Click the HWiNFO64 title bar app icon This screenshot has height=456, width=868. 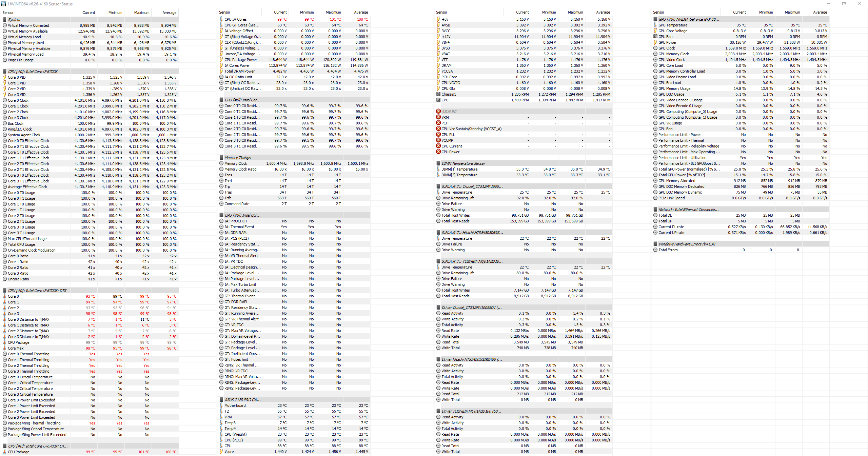4,4
